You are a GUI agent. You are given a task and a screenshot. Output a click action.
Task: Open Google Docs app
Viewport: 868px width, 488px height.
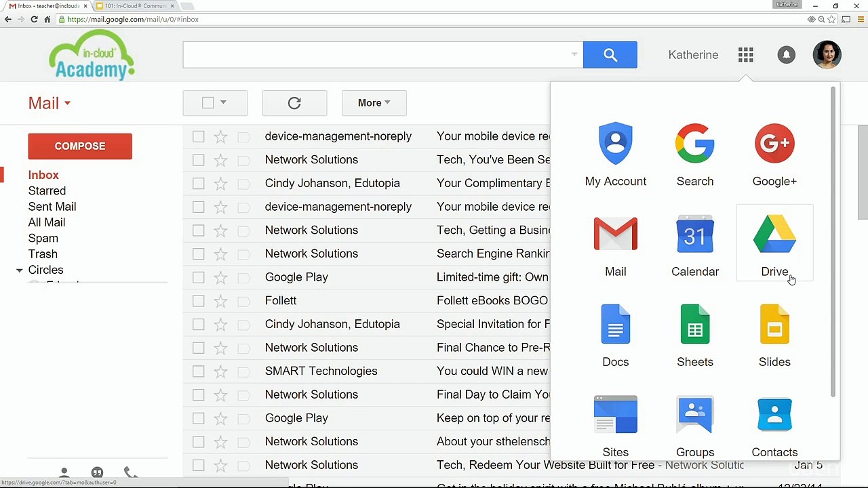[x=616, y=335]
